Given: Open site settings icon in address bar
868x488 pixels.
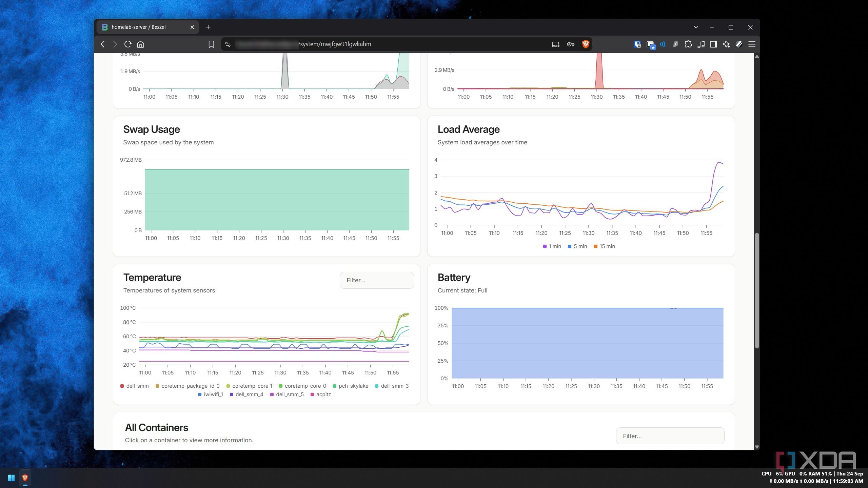Looking at the screenshot, I should tap(228, 44).
